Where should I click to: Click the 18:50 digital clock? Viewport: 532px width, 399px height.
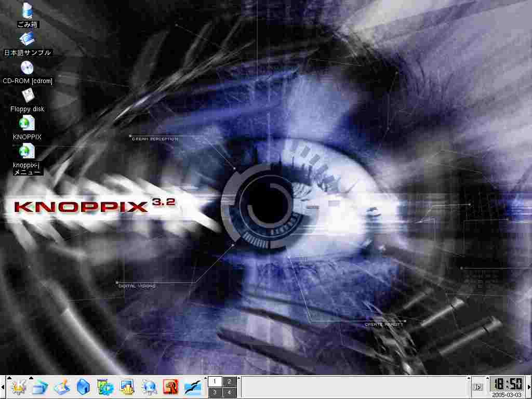point(508,384)
